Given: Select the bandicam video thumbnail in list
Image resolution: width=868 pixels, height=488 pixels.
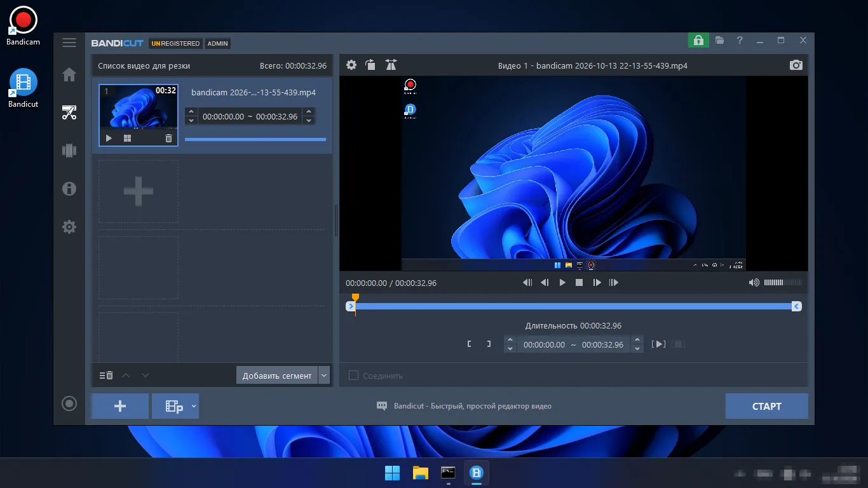Looking at the screenshot, I should (139, 115).
